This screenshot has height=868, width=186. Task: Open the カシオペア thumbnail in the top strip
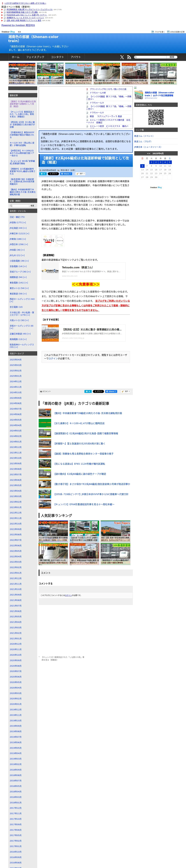tap(22, 73)
